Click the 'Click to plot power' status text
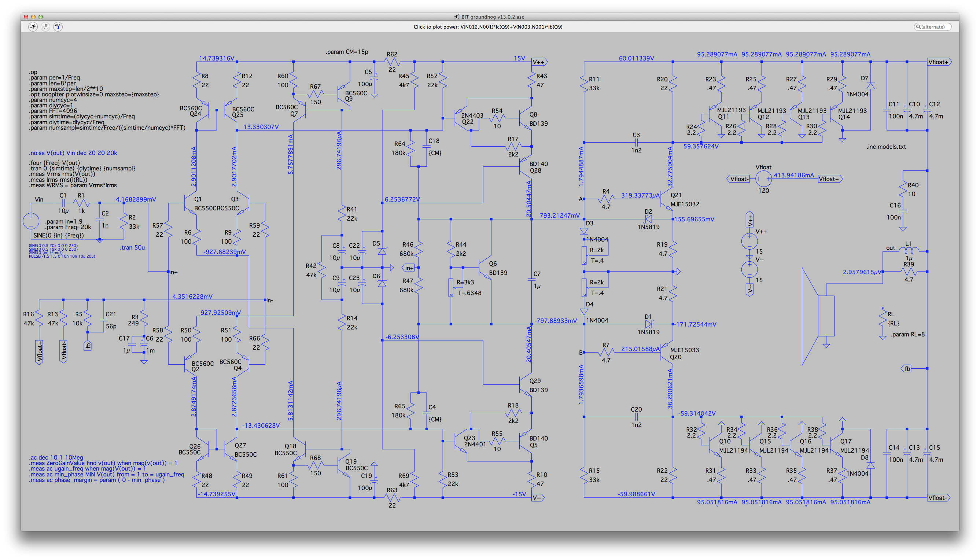Viewport: 980px width, 560px height. (x=488, y=26)
